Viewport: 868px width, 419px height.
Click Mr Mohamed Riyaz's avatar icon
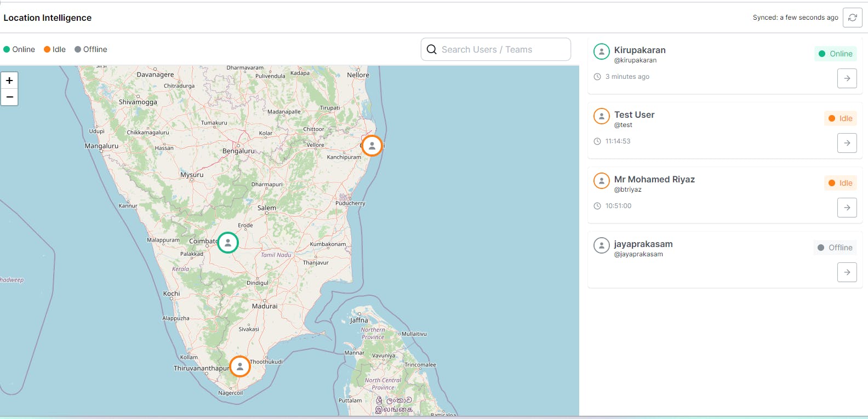602,181
